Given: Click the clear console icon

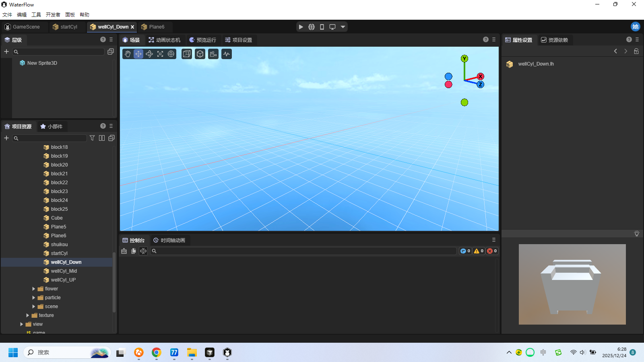Looking at the screenshot, I should (124, 251).
